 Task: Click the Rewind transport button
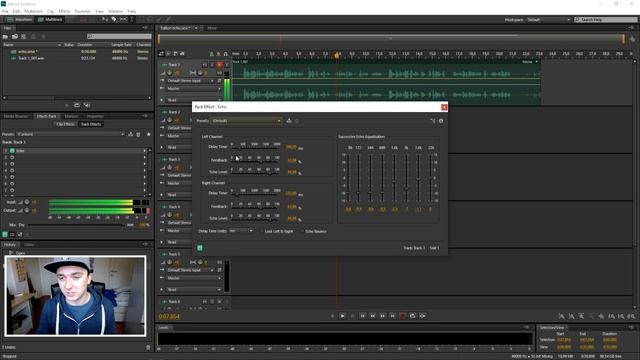[372, 316]
